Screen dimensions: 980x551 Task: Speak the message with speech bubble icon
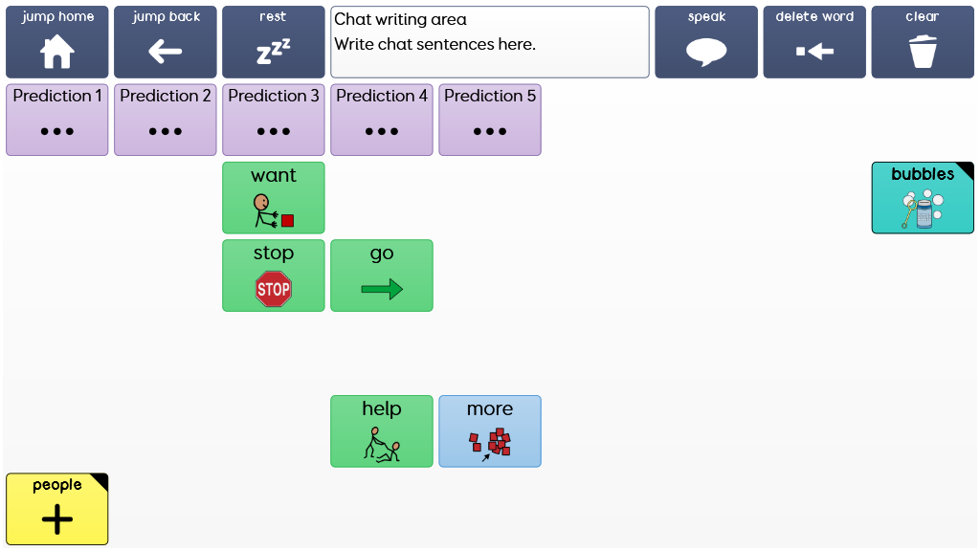click(x=706, y=42)
